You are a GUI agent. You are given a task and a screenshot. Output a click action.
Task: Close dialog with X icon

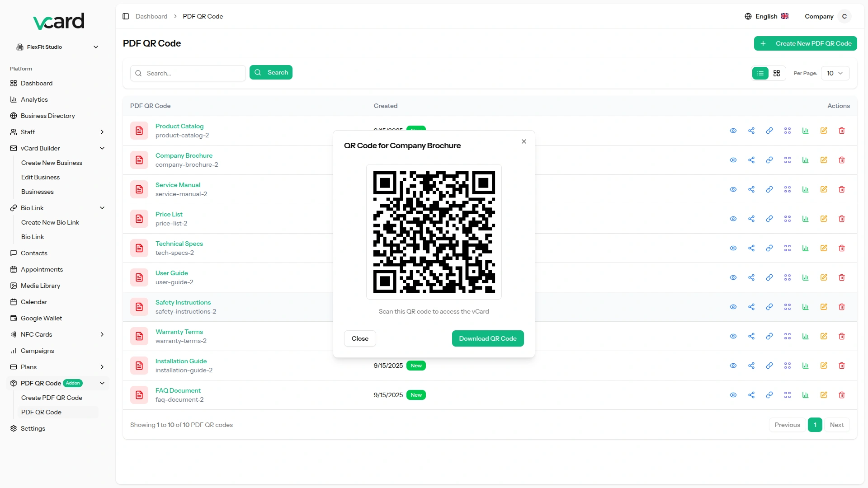coord(524,141)
